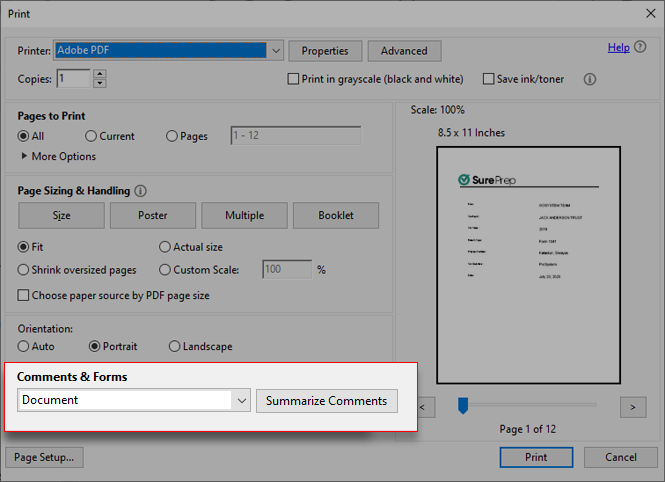Select the Actual size radio button
The image size is (665, 482).
click(165, 247)
